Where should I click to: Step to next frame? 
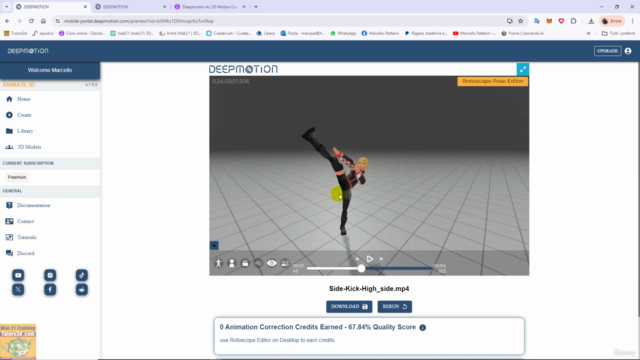pos(381,259)
